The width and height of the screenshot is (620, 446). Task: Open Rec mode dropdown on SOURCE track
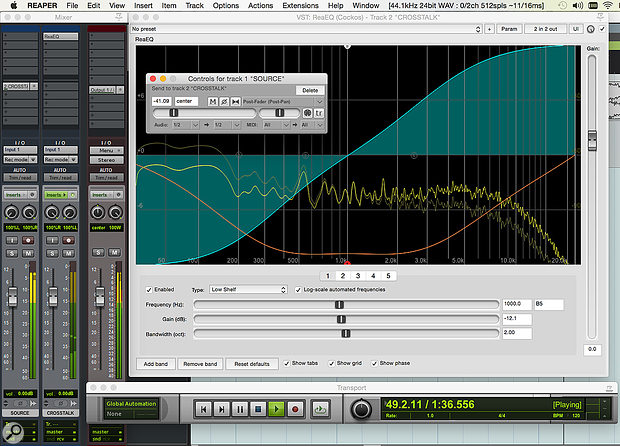point(20,159)
